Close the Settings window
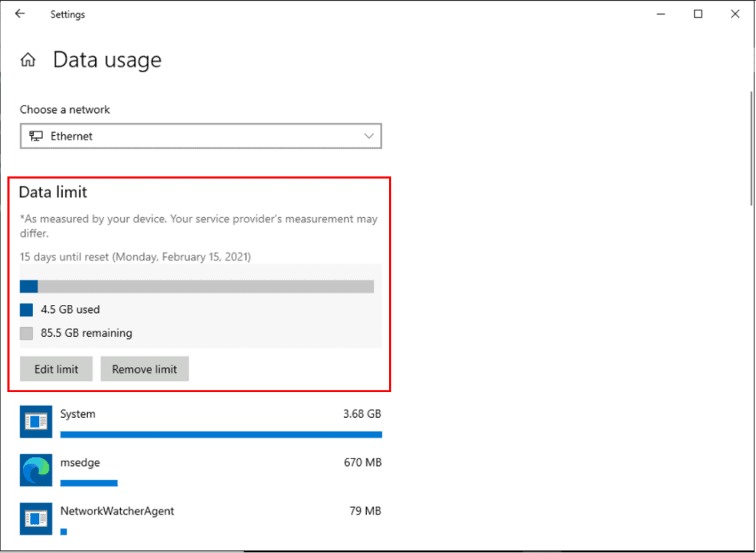The width and height of the screenshot is (756, 553). (x=735, y=14)
